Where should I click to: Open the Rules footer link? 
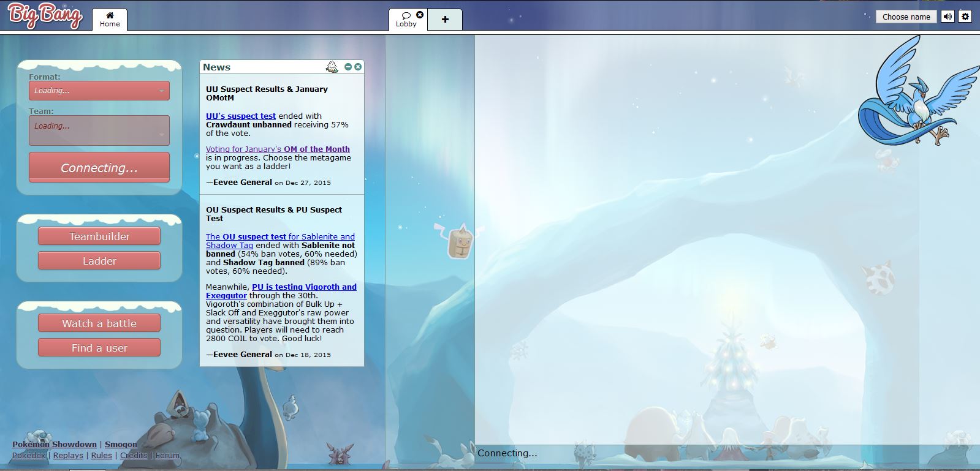(102, 455)
